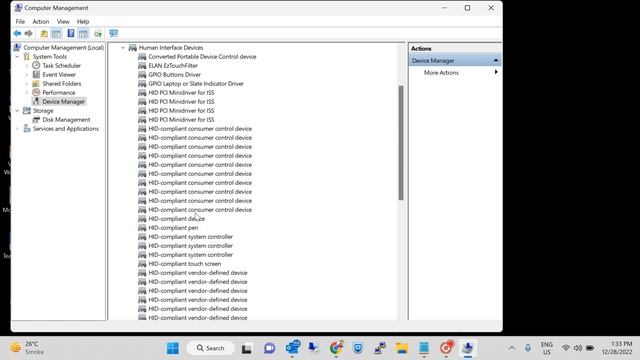Viewport: 640px width, 360px height.
Task: Select the System Tools label in tree
Action: pos(49,57)
